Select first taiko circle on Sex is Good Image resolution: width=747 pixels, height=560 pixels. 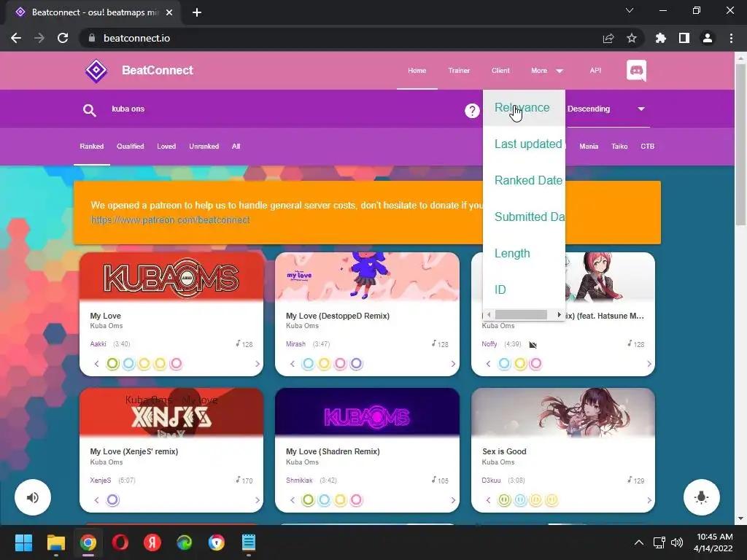click(505, 500)
